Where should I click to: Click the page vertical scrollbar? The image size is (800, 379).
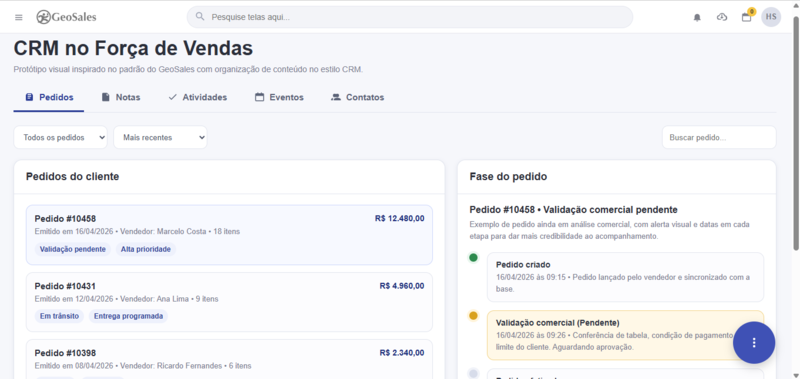pyautogui.click(x=796, y=133)
